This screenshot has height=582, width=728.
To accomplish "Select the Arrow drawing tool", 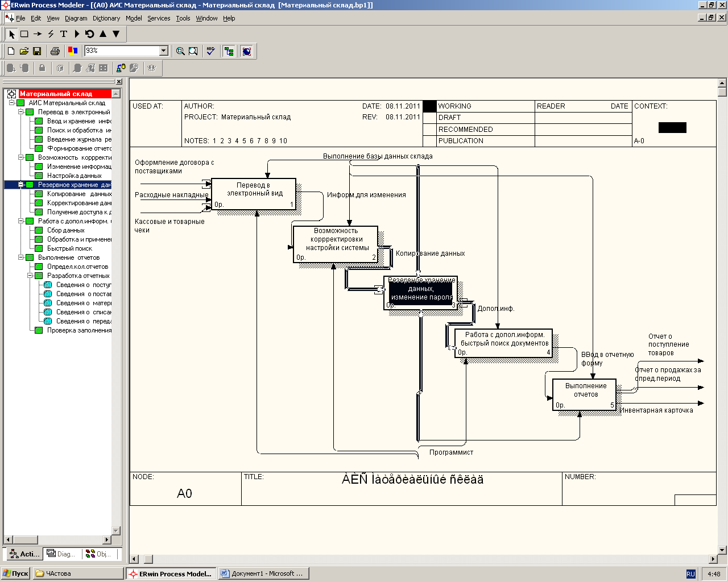I will tap(38, 34).
